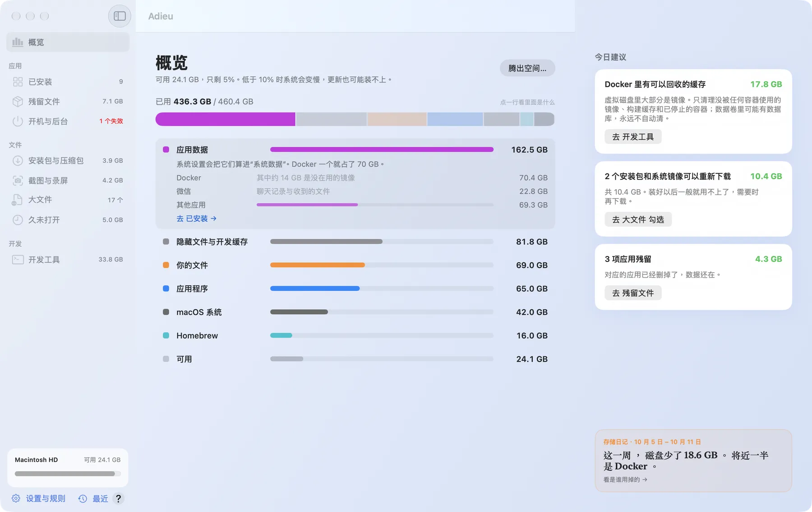Click the 概览 bar chart icon
Viewport: 812px width, 512px height.
[18, 42]
